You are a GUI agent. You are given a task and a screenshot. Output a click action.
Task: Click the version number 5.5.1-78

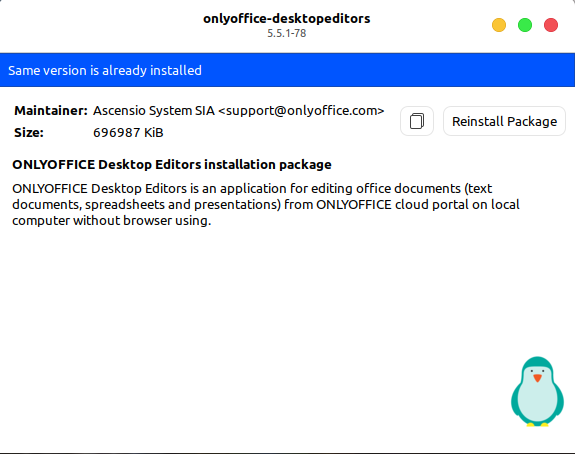287,33
